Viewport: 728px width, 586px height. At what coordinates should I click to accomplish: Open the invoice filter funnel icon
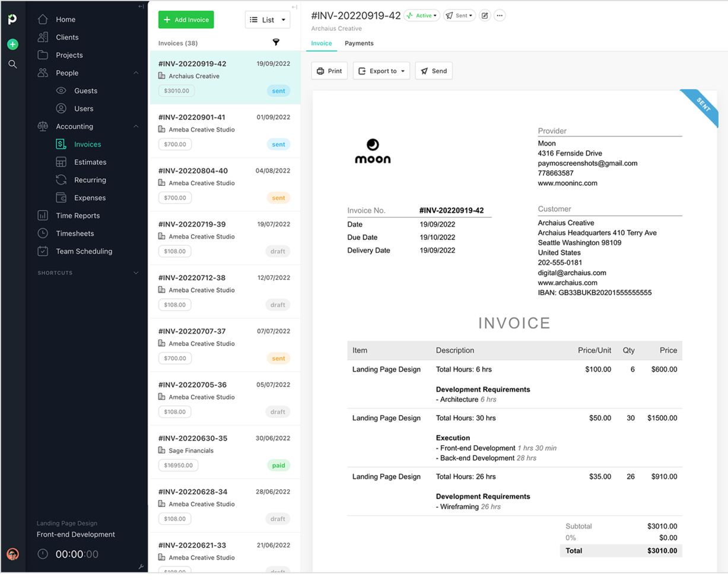click(276, 42)
